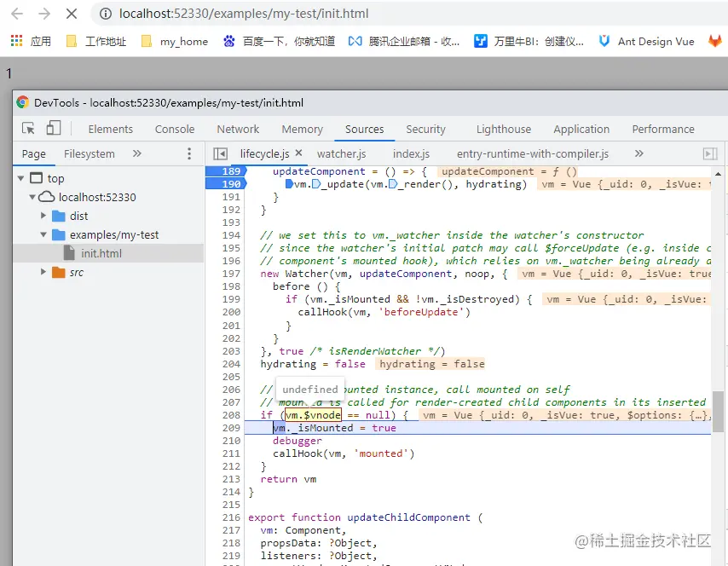Viewport: 728px width, 566px height.
Task: Open Baidu bookmark 百度一下
Action: click(x=279, y=41)
